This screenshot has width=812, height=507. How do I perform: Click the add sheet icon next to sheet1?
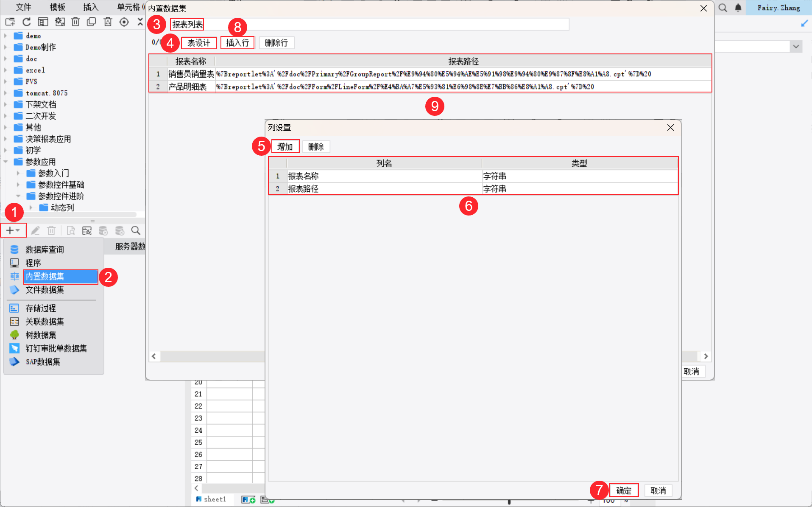(248, 500)
